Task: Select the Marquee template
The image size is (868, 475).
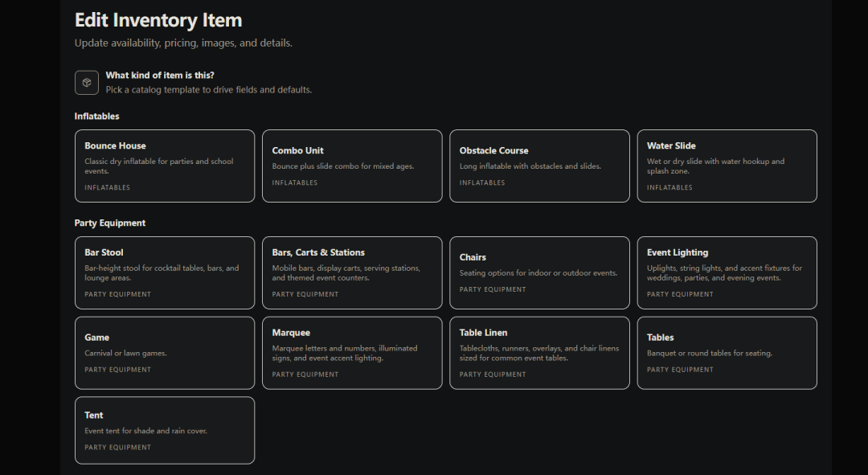Action: click(x=352, y=353)
